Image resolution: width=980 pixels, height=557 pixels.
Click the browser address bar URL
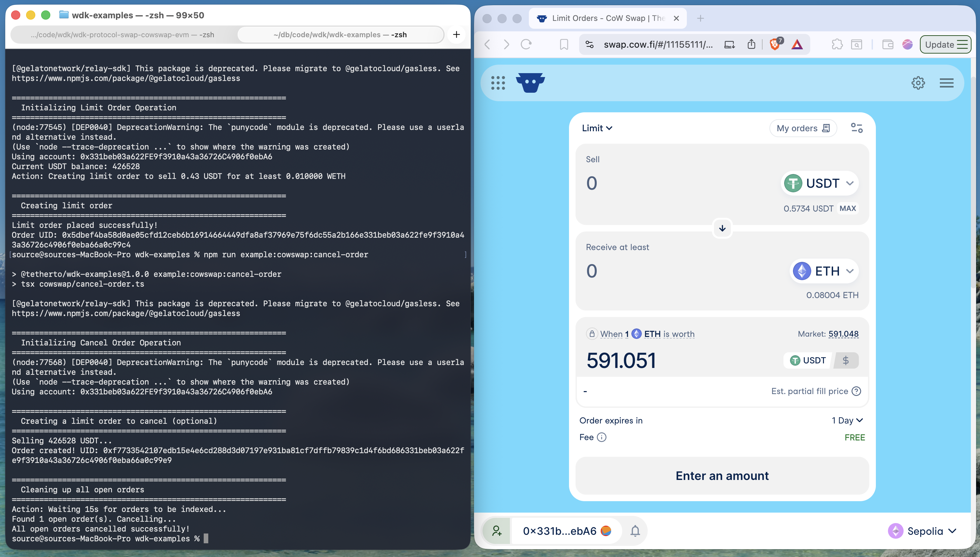pyautogui.click(x=658, y=44)
